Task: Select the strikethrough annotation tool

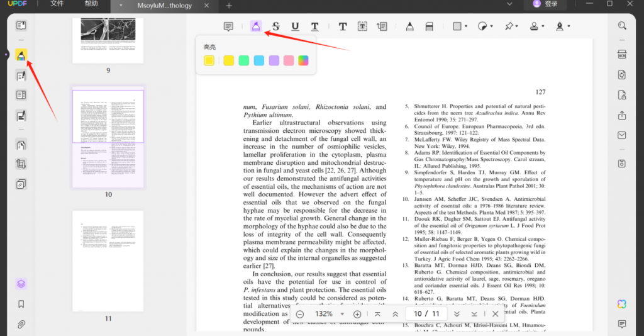Action: click(275, 26)
